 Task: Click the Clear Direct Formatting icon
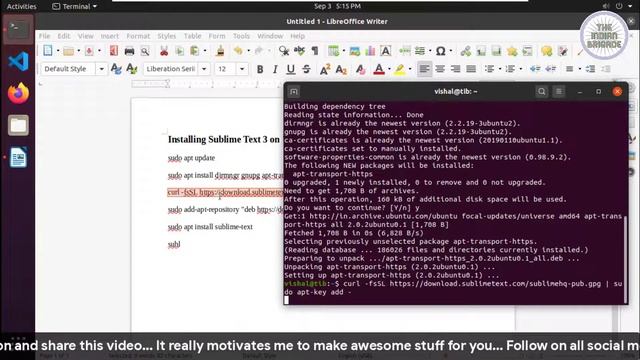pos(360,69)
